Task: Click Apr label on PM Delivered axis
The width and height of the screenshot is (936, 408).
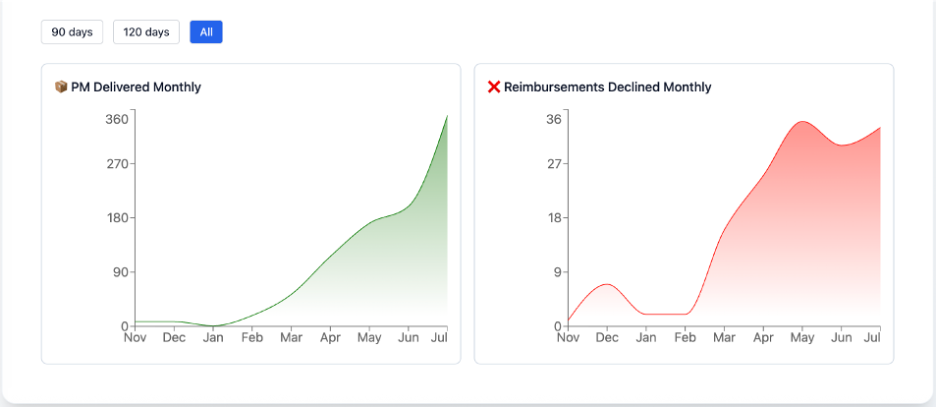Action: coord(330,338)
